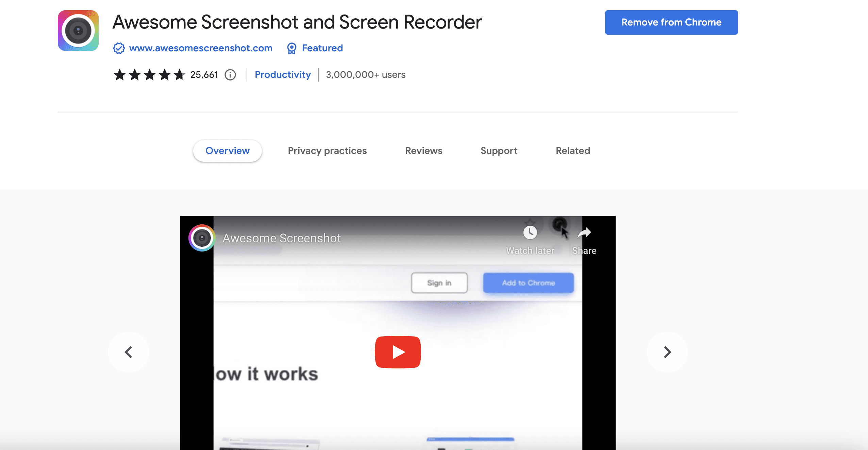
Task: Open the Support section
Action: (499, 150)
